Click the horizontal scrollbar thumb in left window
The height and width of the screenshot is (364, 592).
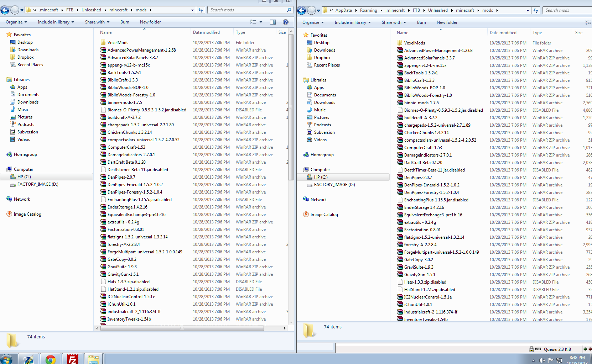(x=182, y=328)
